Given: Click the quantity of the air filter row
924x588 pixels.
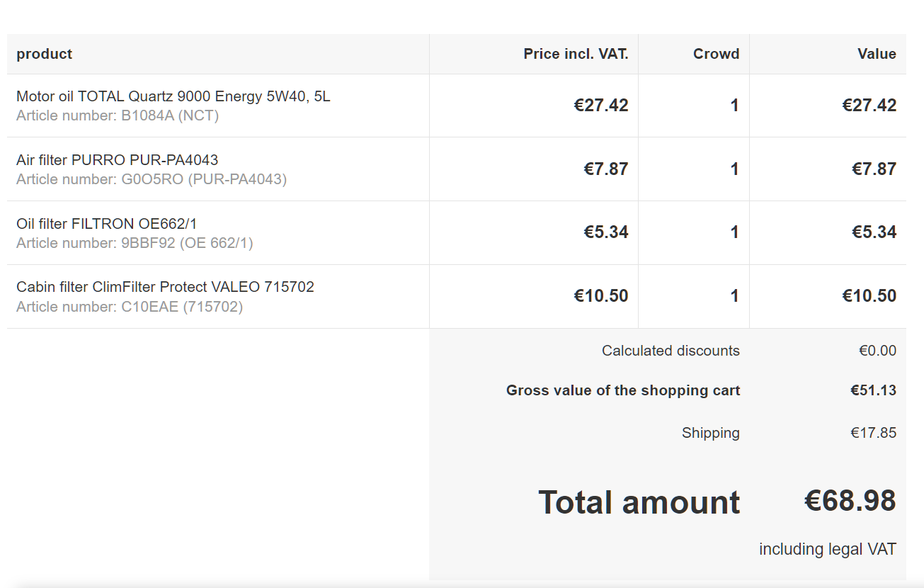Looking at the screenshot, I should [x=734, y=169].
